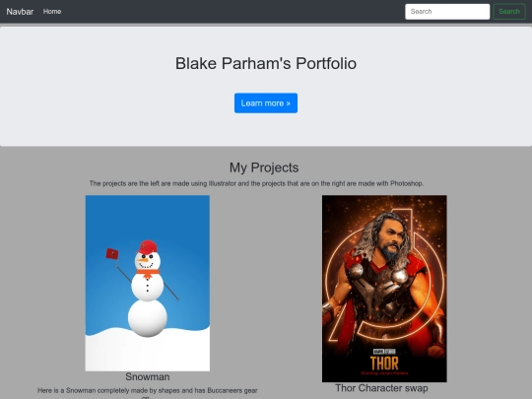532x399 pixels.
Task: Click the snowman's large bottom snowball
Action: pyautogui.click(x=147, y=318)
